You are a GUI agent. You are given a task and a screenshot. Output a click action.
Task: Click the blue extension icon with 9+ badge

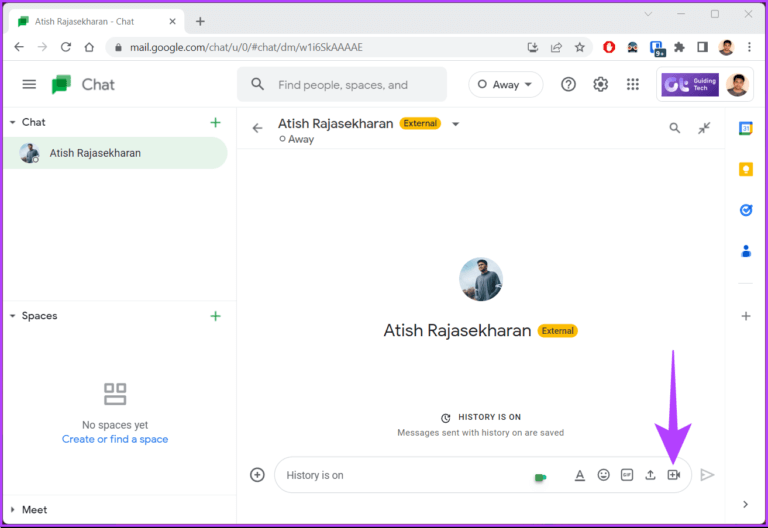point(656,48)
